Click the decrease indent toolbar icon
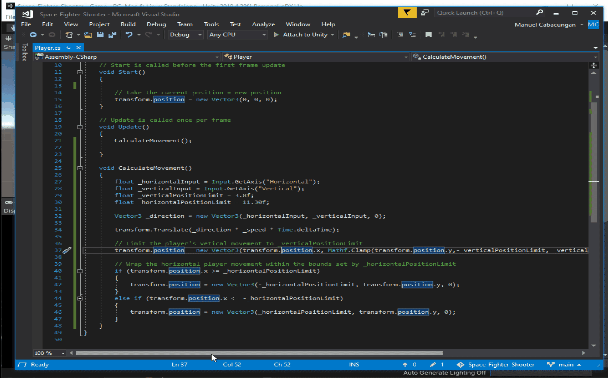This screenshot has width=608, height=378. pos(371,35)
